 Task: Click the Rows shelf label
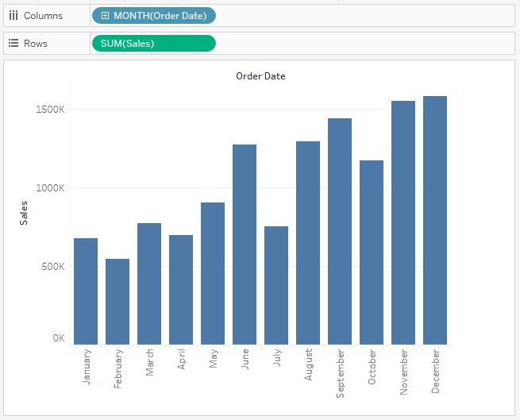[x=36, y=44]
